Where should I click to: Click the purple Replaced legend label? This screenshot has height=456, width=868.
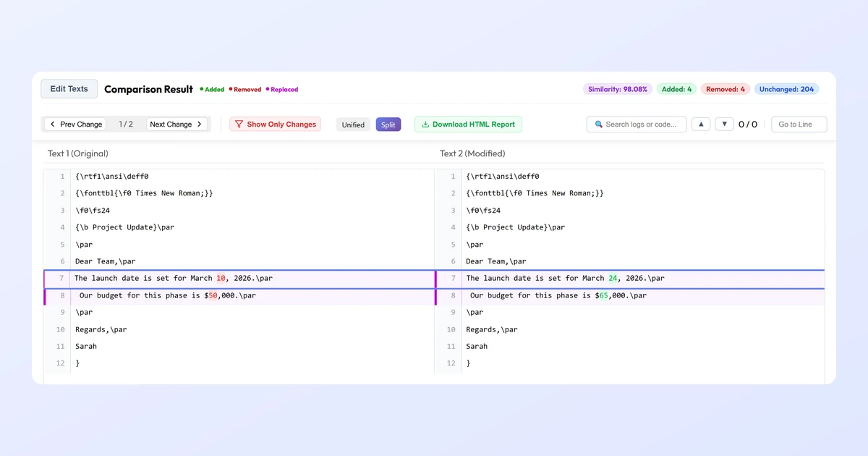tap(282, 90)
